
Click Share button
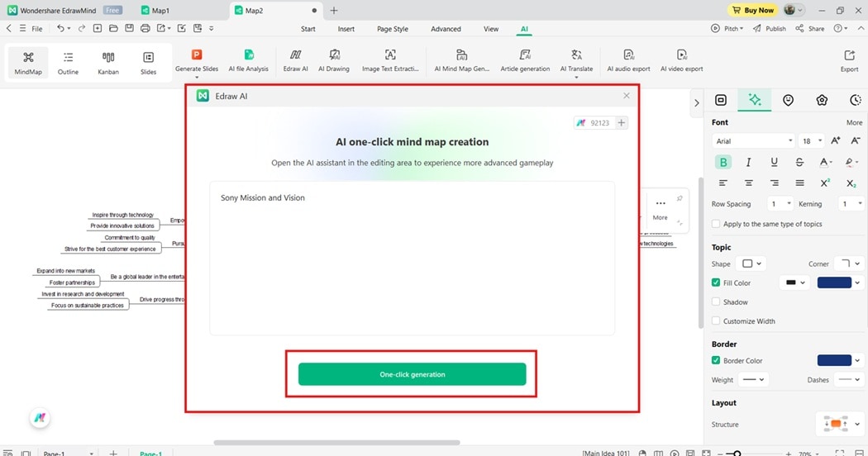pyautogui.click(x=810, y=28)
